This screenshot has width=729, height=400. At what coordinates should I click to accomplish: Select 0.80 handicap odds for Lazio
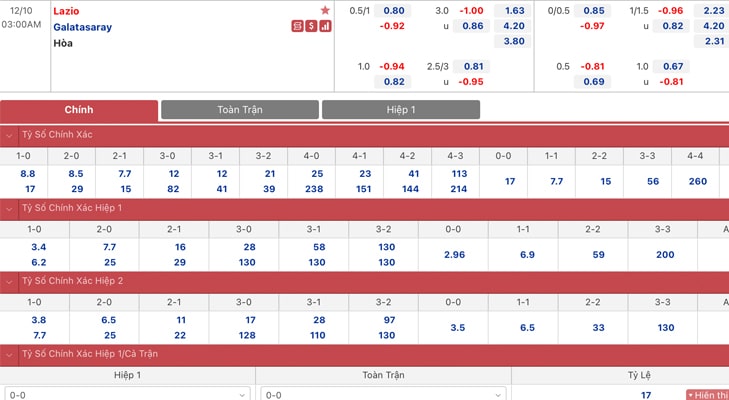[x=392, y=11]
